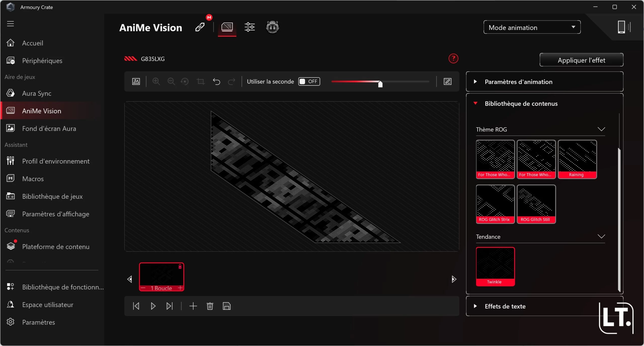Jump to the first frame

pyautogui.click(x=136, y=306)
